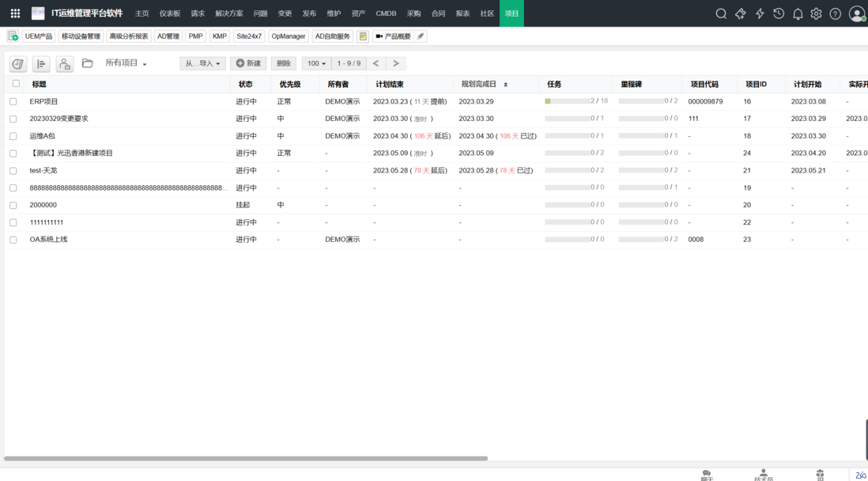Screen dimensions: 868x481
Task: Open the 仪表板 menu
Action: click(x=169, y=13)
